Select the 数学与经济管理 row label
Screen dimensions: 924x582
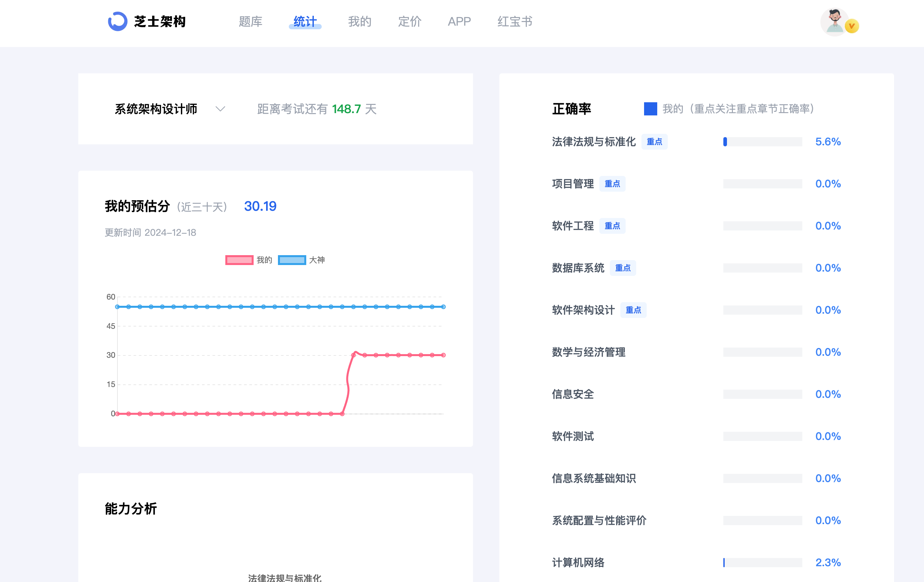pyautogui.click(x=588, y=352)
